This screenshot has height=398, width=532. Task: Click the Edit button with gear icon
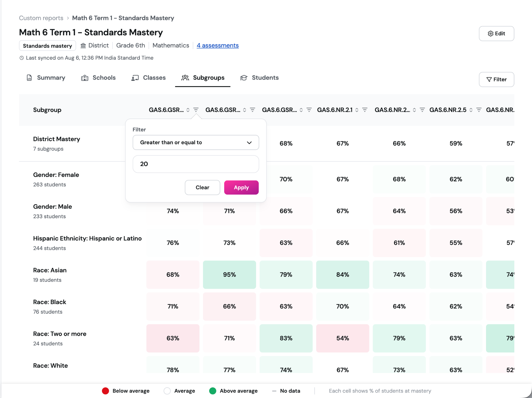[496, 33]
